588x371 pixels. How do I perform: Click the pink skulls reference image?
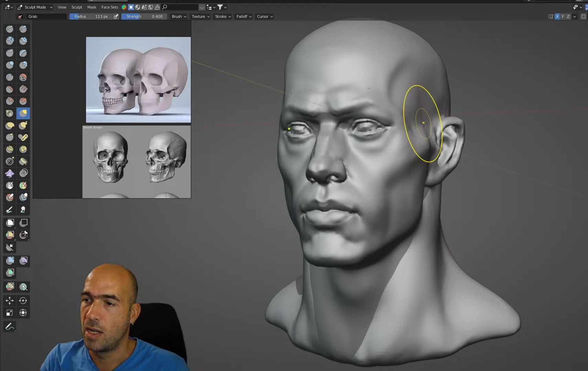click(138, 80)
